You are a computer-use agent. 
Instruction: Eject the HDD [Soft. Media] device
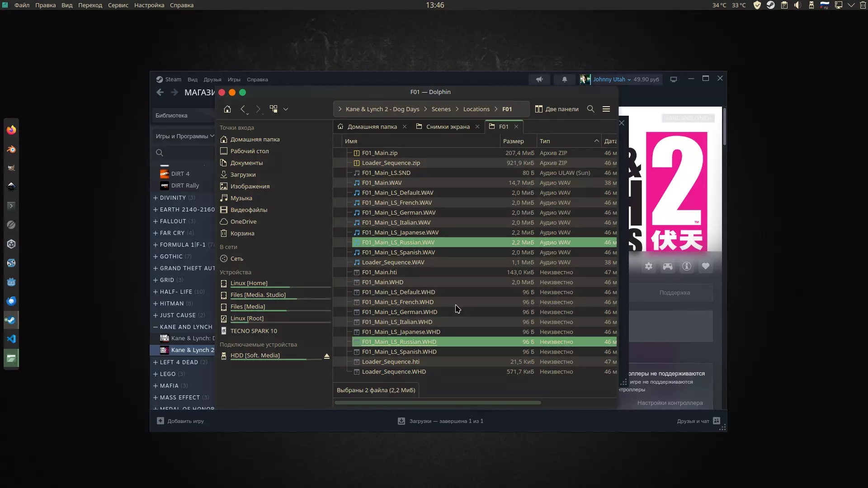327,356
